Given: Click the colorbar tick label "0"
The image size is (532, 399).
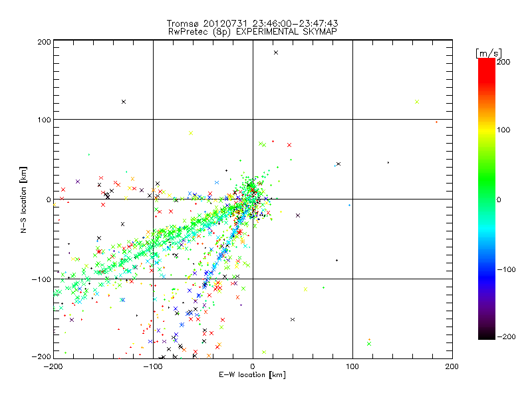Looking at the screenshot, I should [x=499, y=199].
